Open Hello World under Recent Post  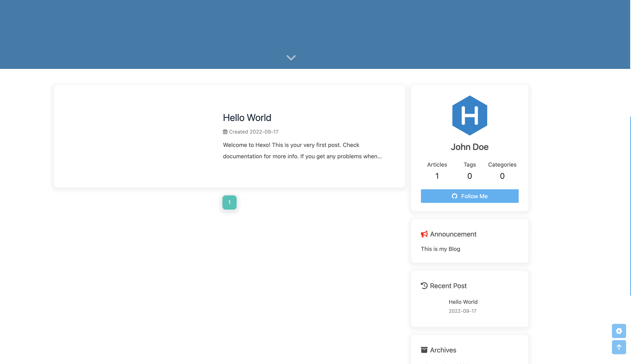(x=463, y=302)
